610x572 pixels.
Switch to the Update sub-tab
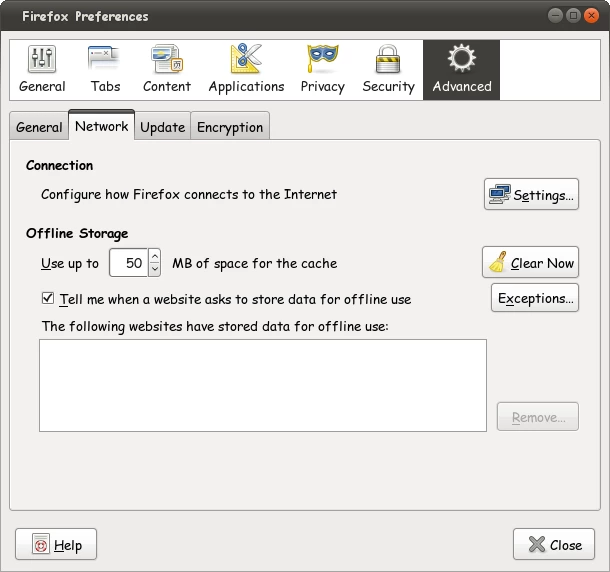point(163,127)
